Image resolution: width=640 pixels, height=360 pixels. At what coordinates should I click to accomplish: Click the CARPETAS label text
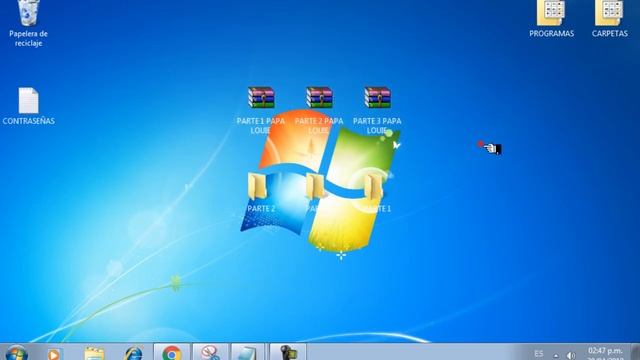[x=610, y=33]
